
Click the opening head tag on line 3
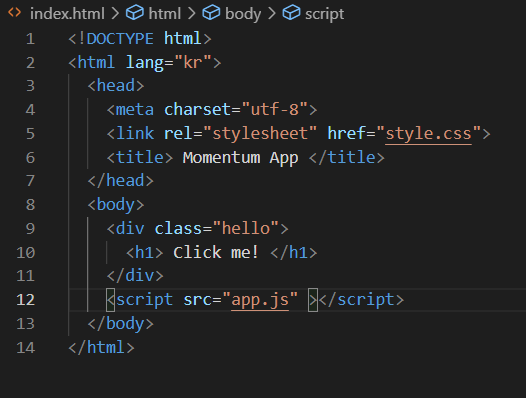coord(116,86)
